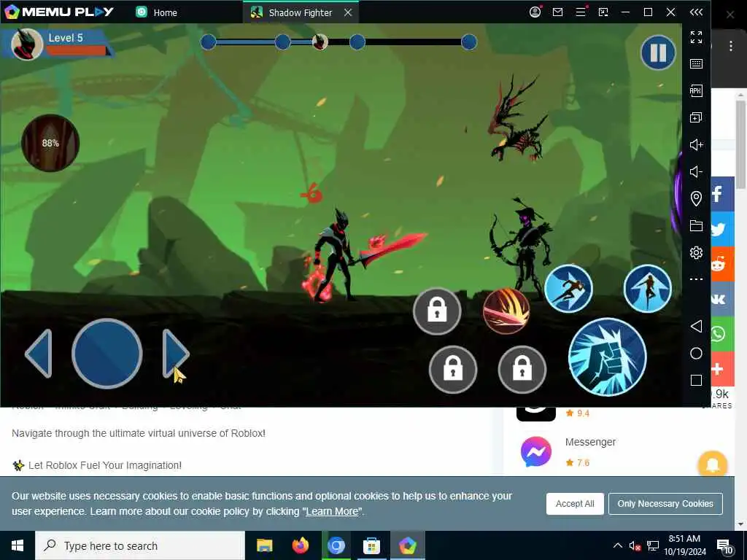Tap the round blue joystick button

pyautogui.click(x=107, y=354)
